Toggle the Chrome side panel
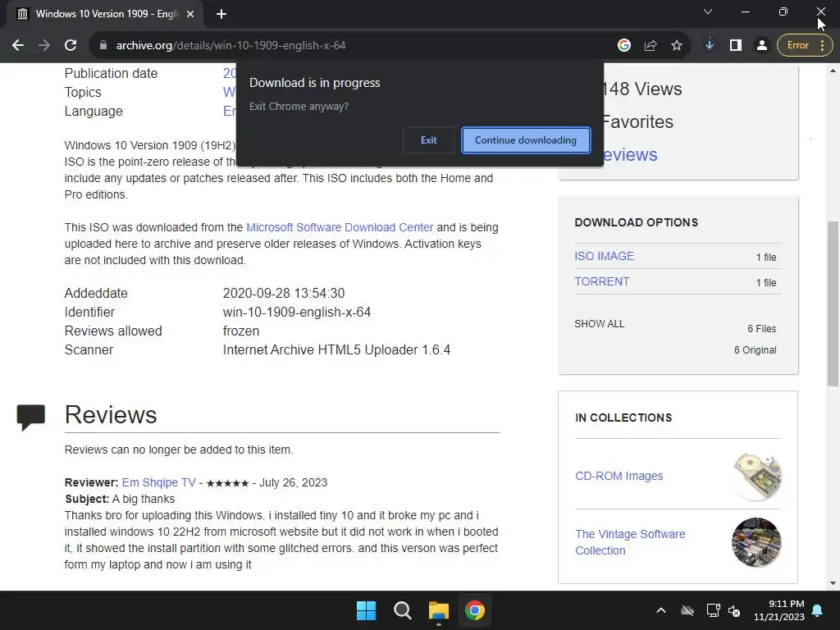This screenshot has height=630, width=840. 736,46
